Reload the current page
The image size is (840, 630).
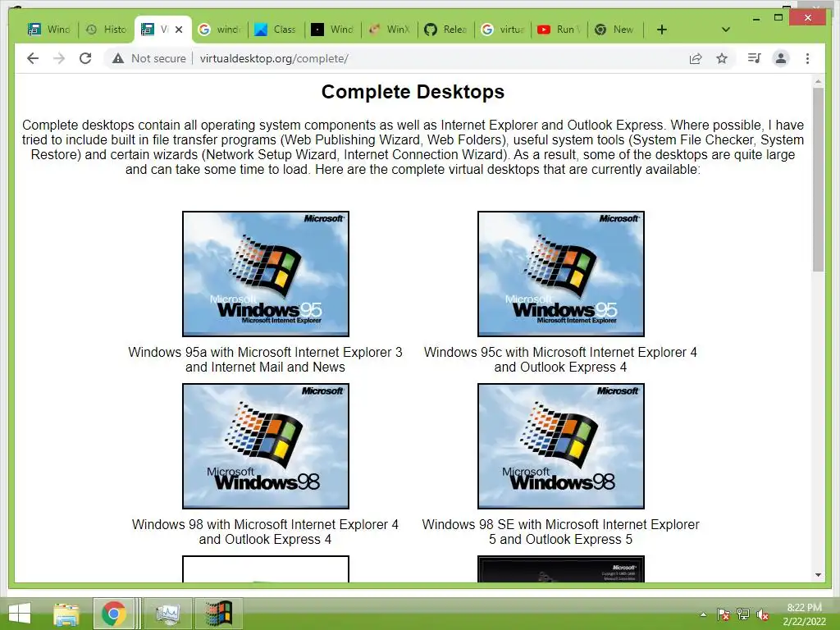coord(85,58)
